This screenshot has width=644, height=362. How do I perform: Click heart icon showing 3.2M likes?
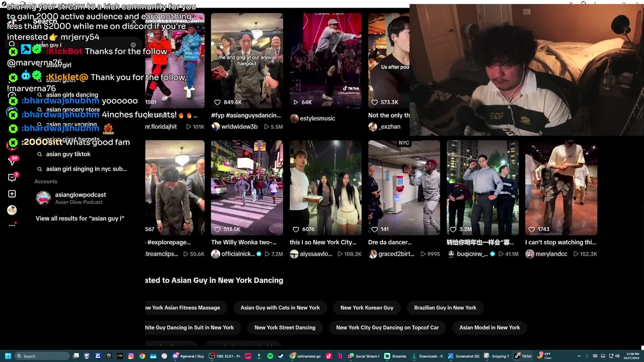(x=453, y=229)
